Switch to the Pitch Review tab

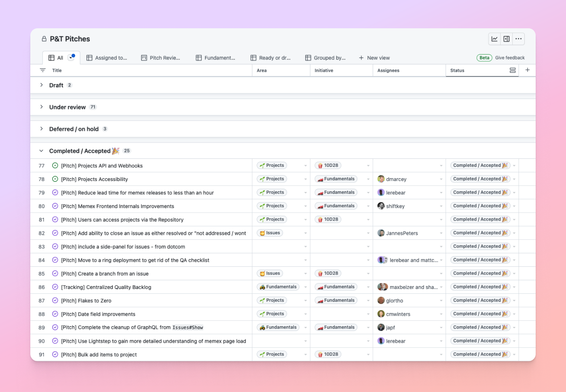click(161, 58)
